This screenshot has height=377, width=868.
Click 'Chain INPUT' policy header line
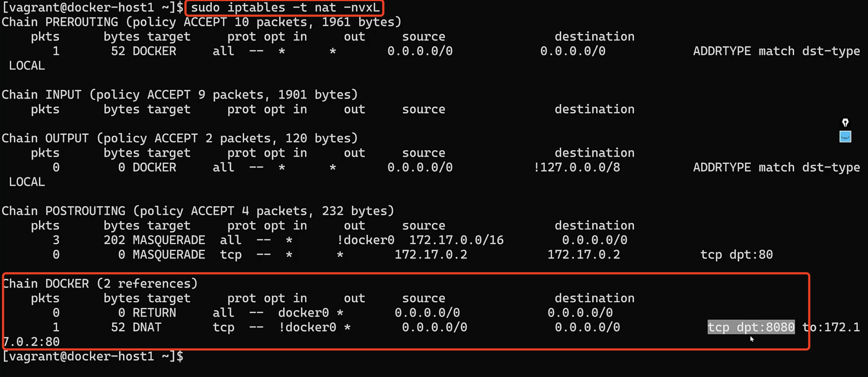coord(180,95)
